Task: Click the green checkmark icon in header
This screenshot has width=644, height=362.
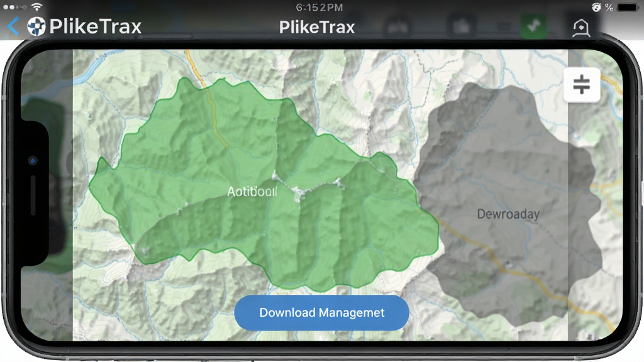Action: (533, 26)
